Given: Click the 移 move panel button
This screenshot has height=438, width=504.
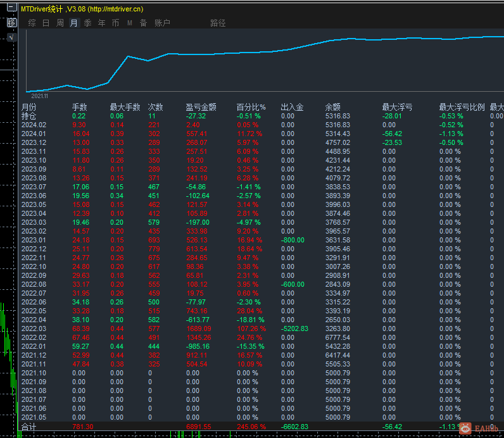Looking at the screenshot, I should click(x=11, y=23).
